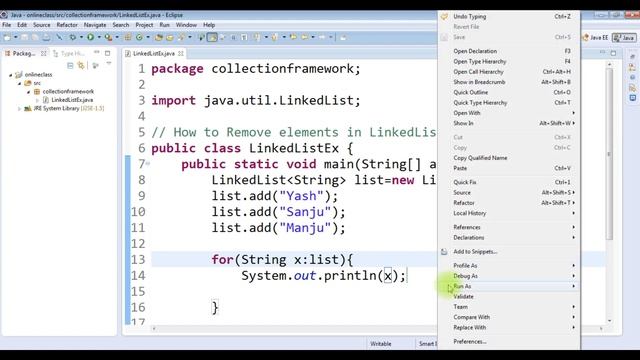Toggle the line 7 code folding marker
The image size is (640, 360).
148,164
